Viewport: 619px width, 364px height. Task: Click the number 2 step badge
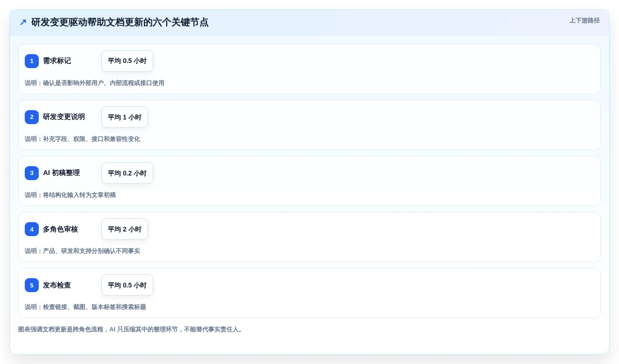[x=32, y=117]
